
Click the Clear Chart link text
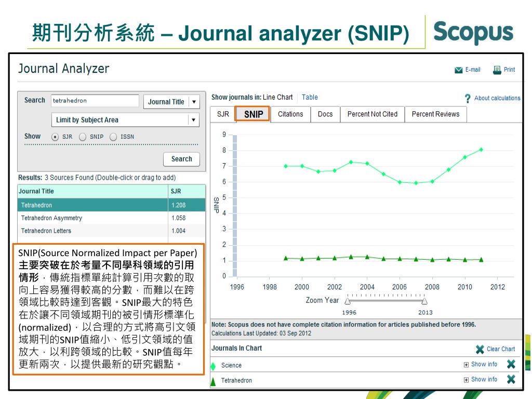501,349
